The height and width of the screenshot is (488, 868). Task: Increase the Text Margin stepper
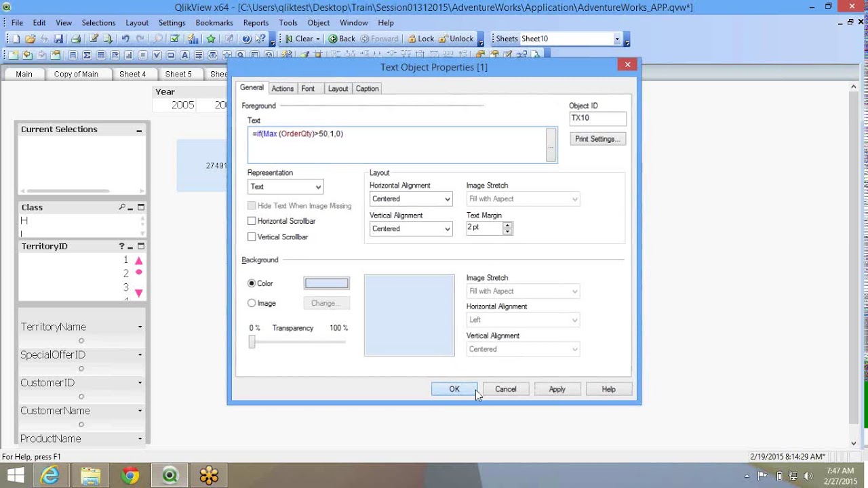coord(507,225)
